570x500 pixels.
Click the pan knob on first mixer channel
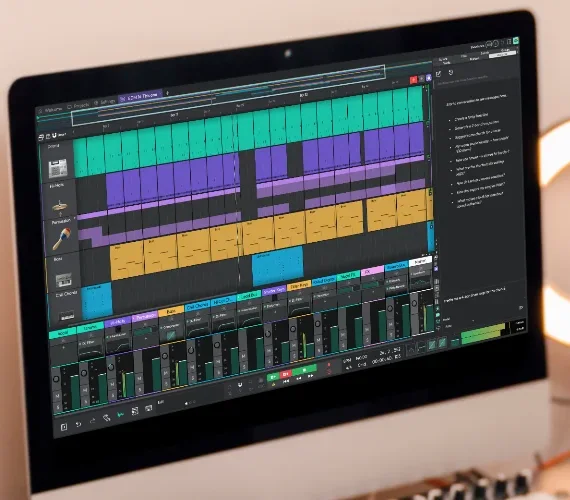click(x=56, y=379)
